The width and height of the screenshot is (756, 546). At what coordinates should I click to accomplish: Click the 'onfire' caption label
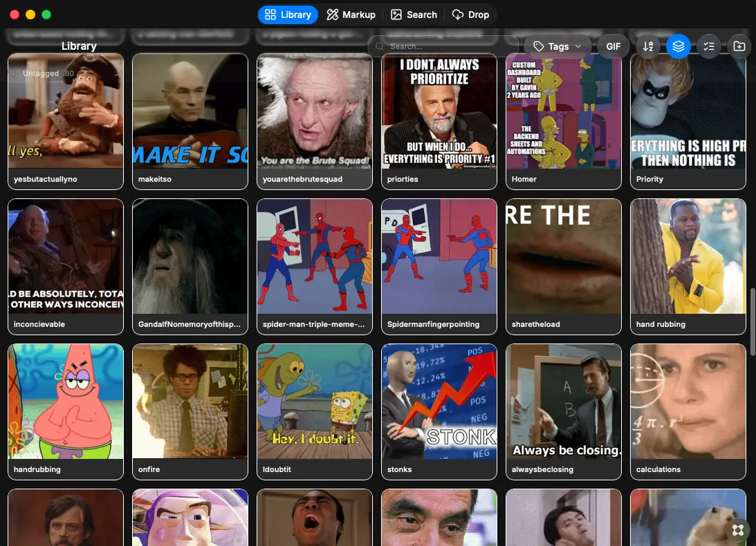tap(149, 469)
